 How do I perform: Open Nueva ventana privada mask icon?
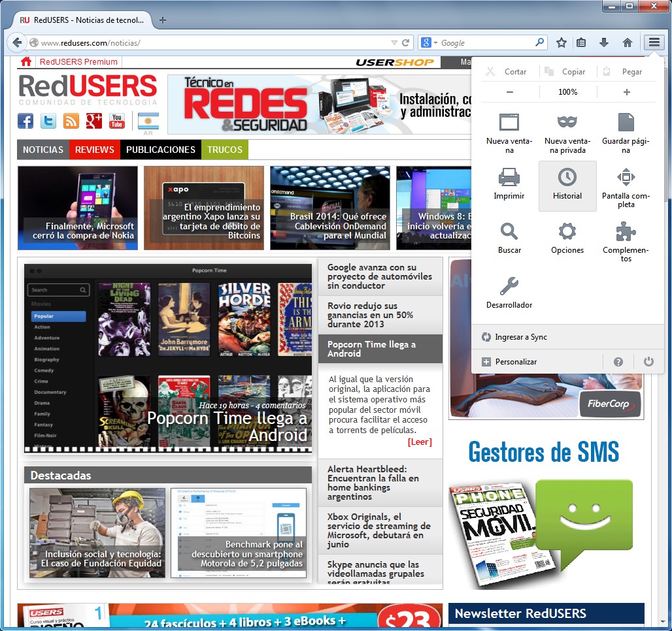pyautogui.click(x=567, y=122)
